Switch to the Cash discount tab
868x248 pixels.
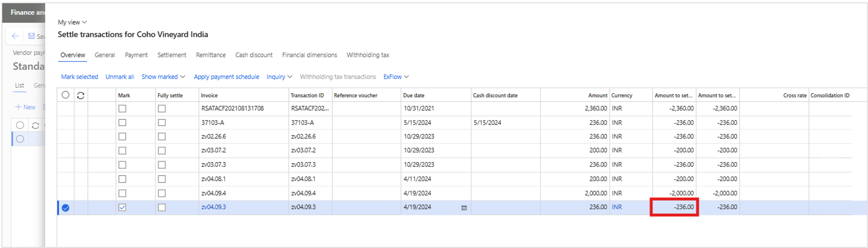(x=254, y=55)
